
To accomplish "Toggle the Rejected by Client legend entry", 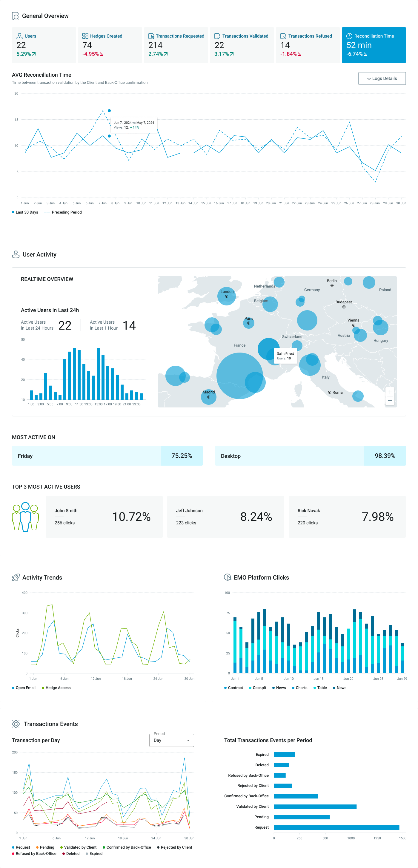I will point(174,847).
